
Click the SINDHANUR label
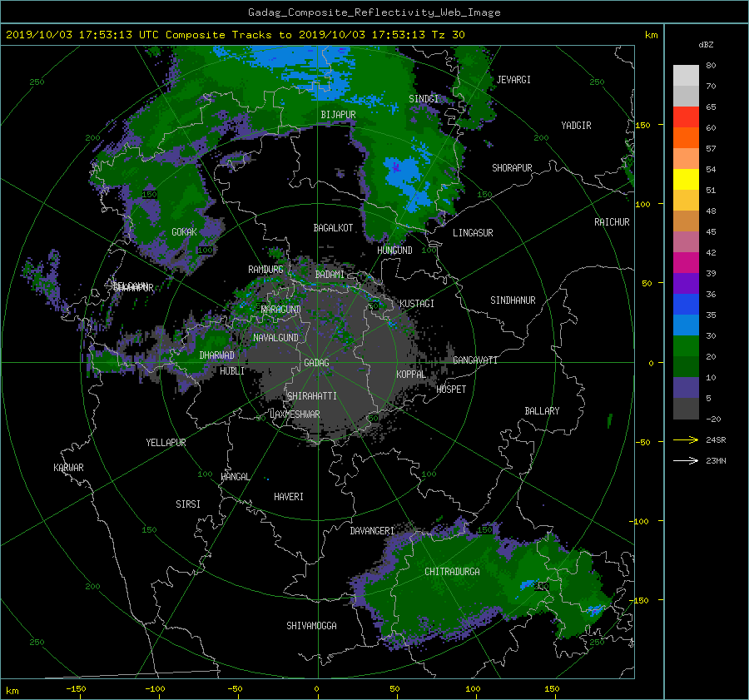513,300
